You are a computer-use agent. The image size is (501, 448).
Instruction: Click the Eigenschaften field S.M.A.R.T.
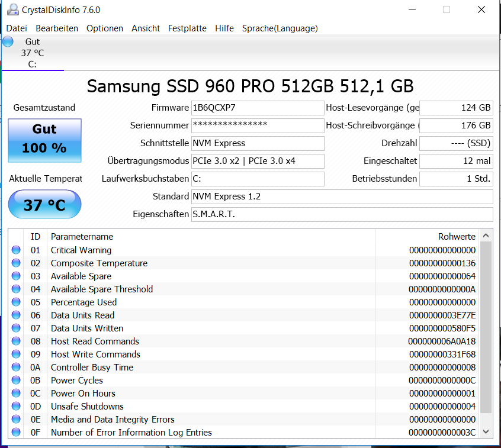click(x=342, y=214)
